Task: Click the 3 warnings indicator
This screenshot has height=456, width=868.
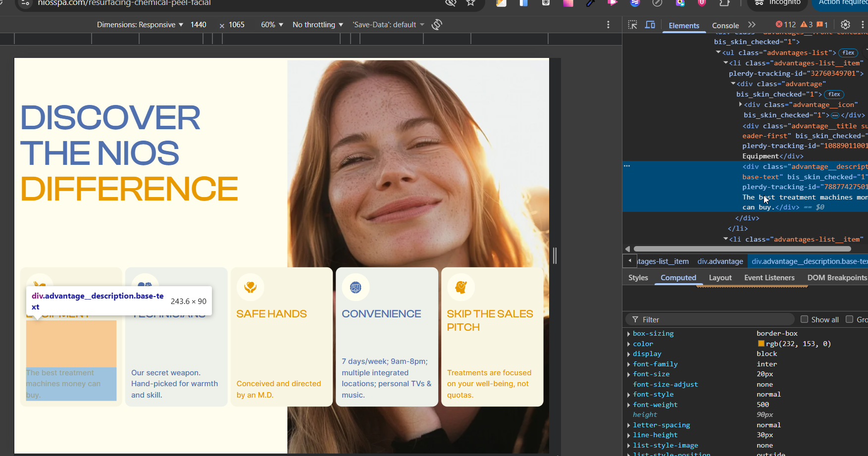Action: (x=807, y=25)
